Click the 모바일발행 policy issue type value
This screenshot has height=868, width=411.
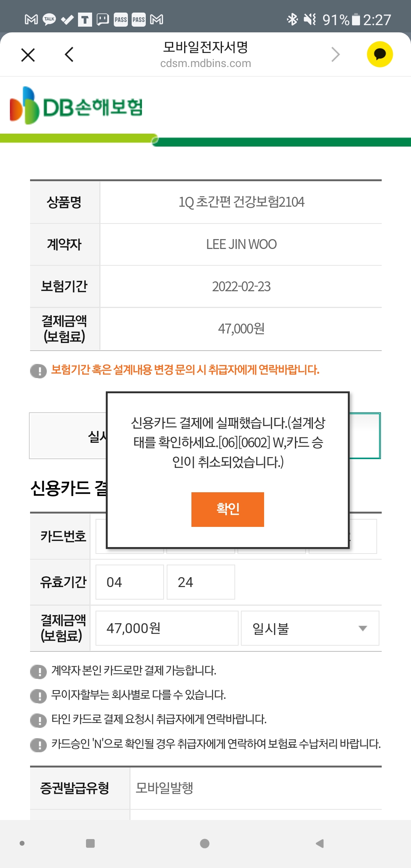pyautogui.click(x=164, y=788)
